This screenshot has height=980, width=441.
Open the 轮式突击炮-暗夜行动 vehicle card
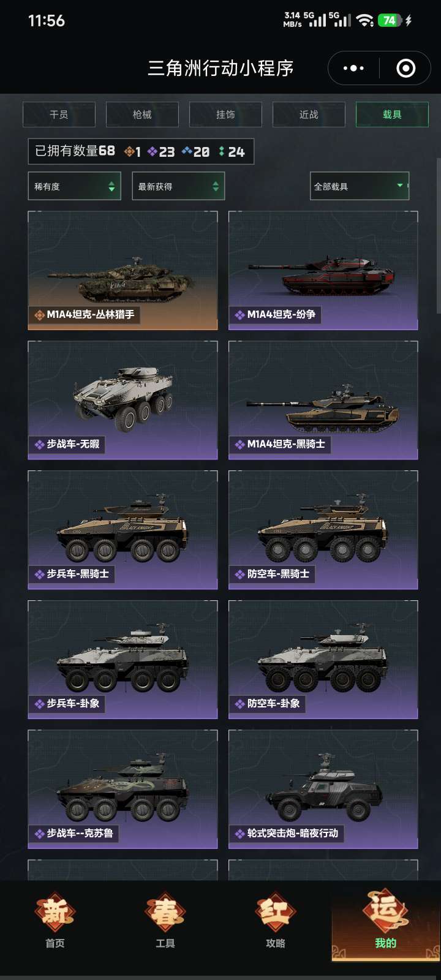323,790
